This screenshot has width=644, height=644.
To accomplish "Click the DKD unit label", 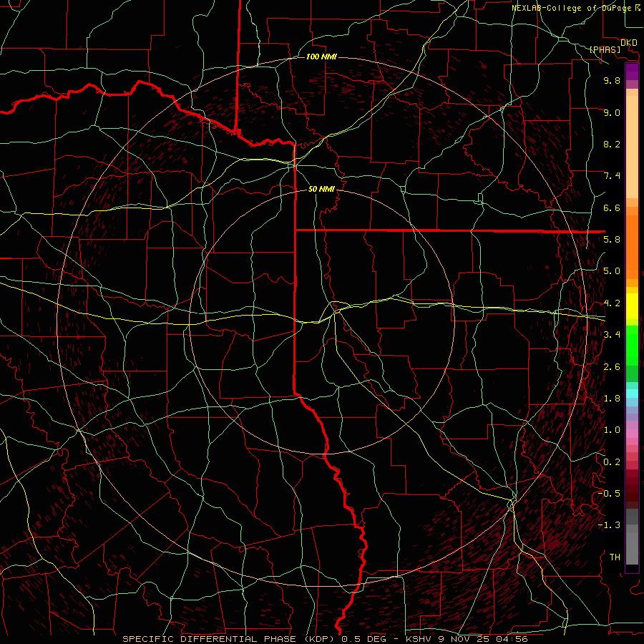I will pos(629,43).
